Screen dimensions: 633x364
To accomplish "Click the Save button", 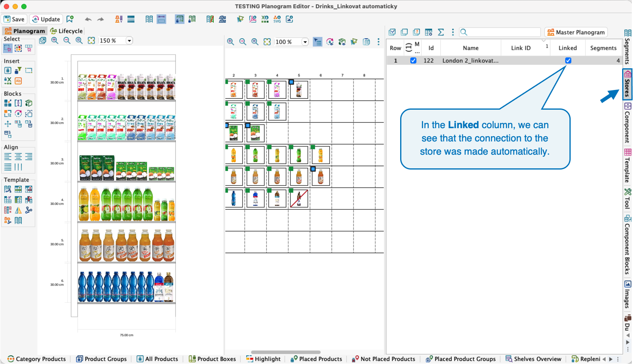I will tap(14, 19).
